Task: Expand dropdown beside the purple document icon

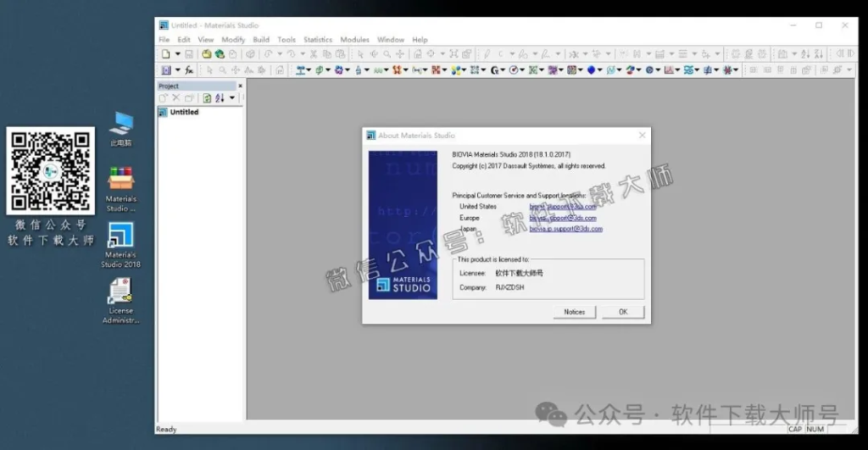Action: click(178, 70)
